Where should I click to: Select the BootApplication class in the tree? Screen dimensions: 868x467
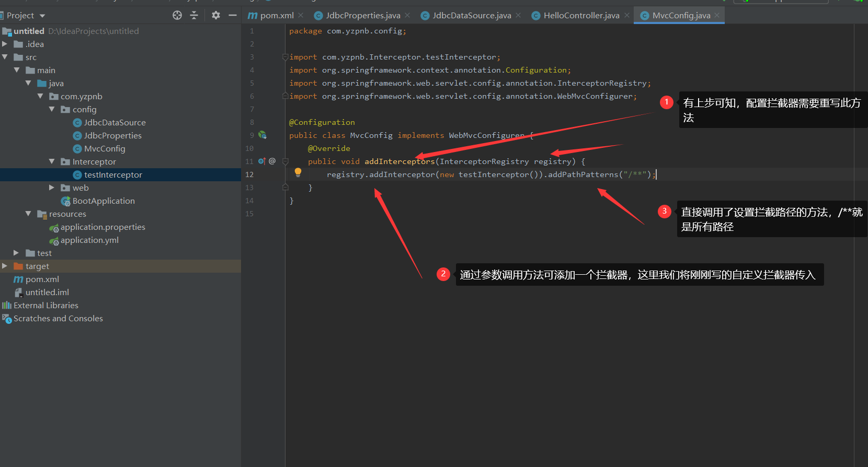(104, 201)
